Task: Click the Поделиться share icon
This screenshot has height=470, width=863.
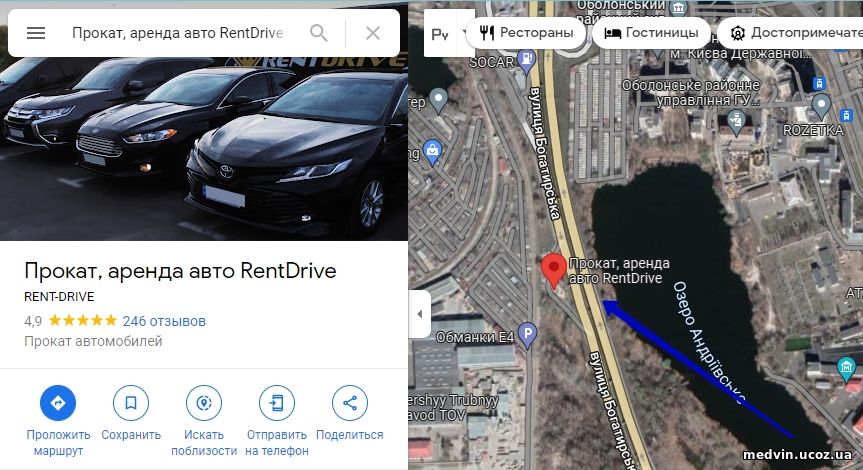Action: [350, 403]
